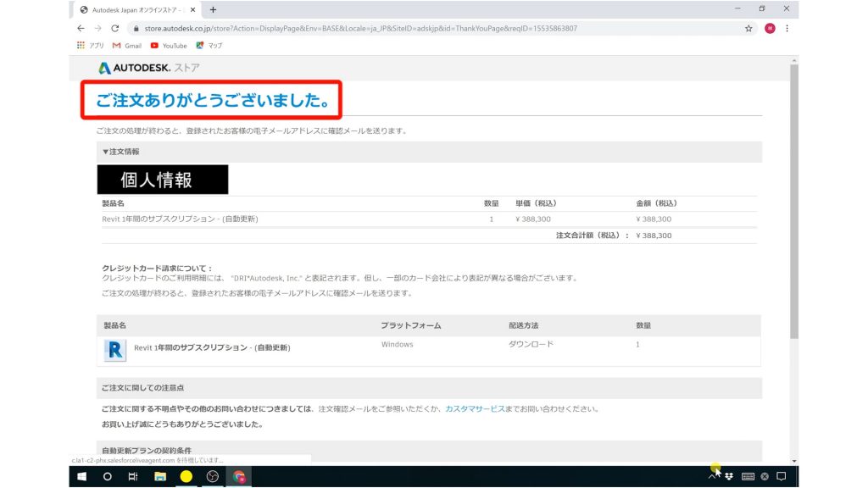This screenshot has width=868, height=488.
Task: Open Dropbox from the system tray
Action: (x=729, y=476)
